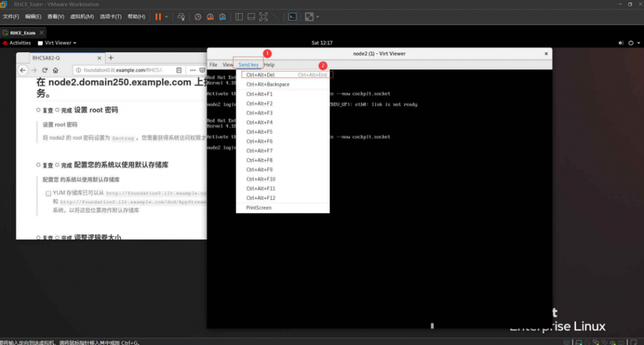The image size is (644, 345).
Task: Open File menu in Virt Viewer
Action: click(213, 65)
